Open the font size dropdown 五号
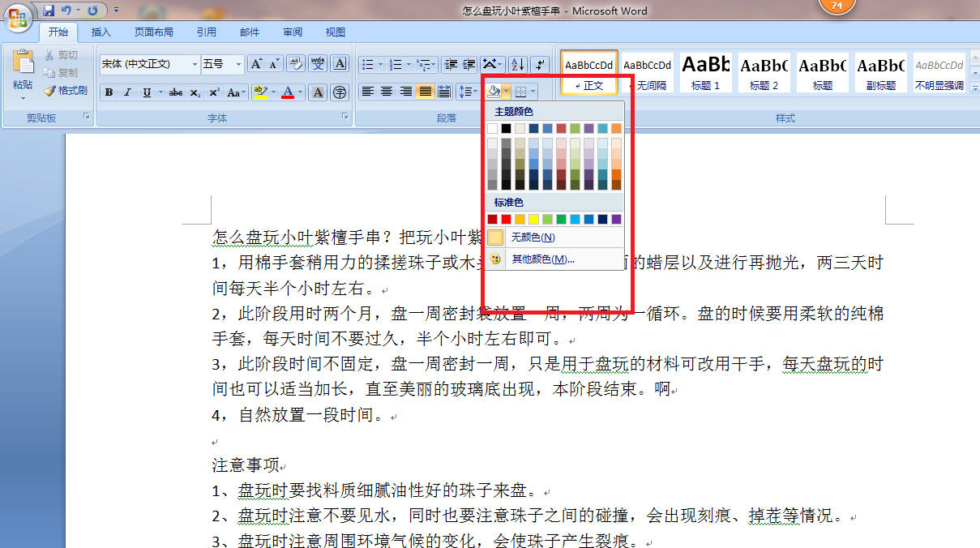Viewport: 980px width, 548px height. tap(238, 64)
